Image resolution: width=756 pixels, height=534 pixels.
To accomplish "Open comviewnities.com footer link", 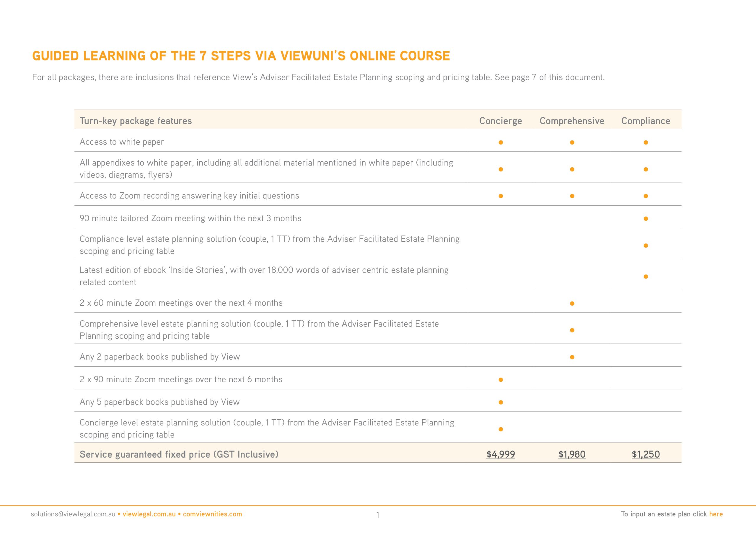I will coord(212,514).
